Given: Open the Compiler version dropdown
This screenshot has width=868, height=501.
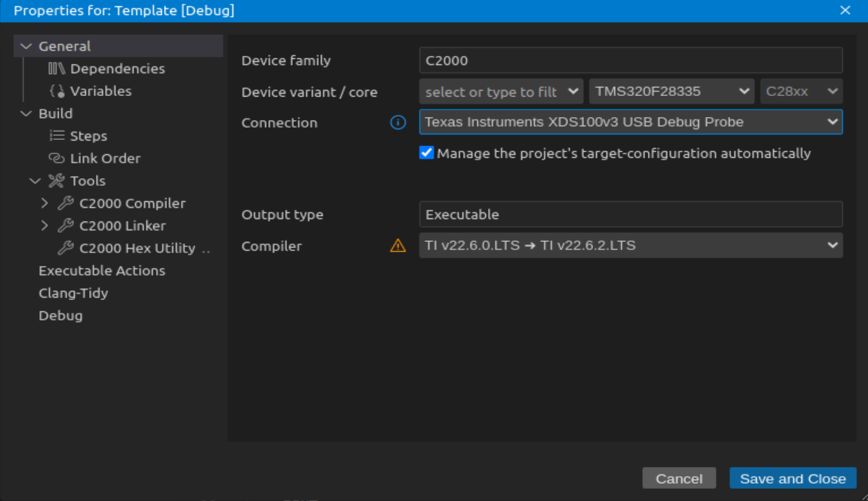Looking at the screenshot, I should 631,246.
